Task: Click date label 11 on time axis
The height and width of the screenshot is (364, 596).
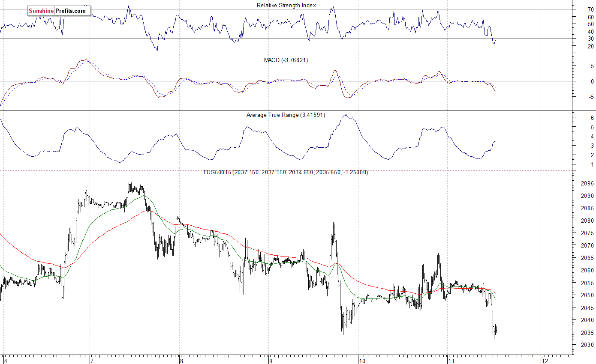Action: click(451, 361)
